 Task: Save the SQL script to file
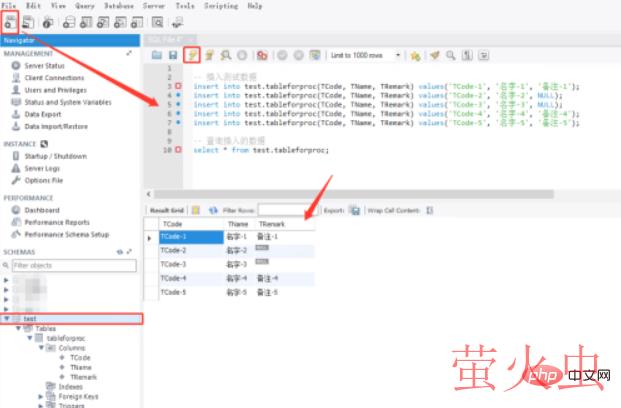(173, 55)
